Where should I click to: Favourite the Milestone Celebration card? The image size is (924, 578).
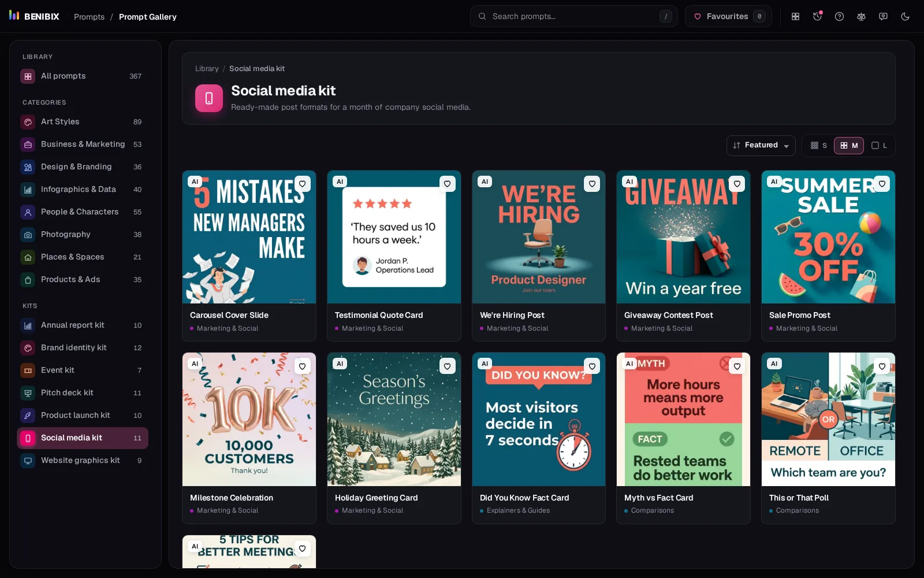(302, 366)
